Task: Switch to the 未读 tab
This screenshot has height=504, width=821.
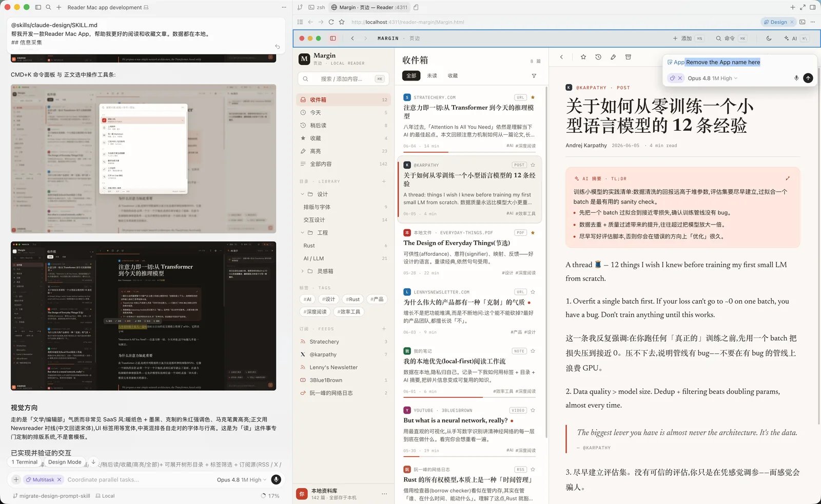Action: (432, 76)
